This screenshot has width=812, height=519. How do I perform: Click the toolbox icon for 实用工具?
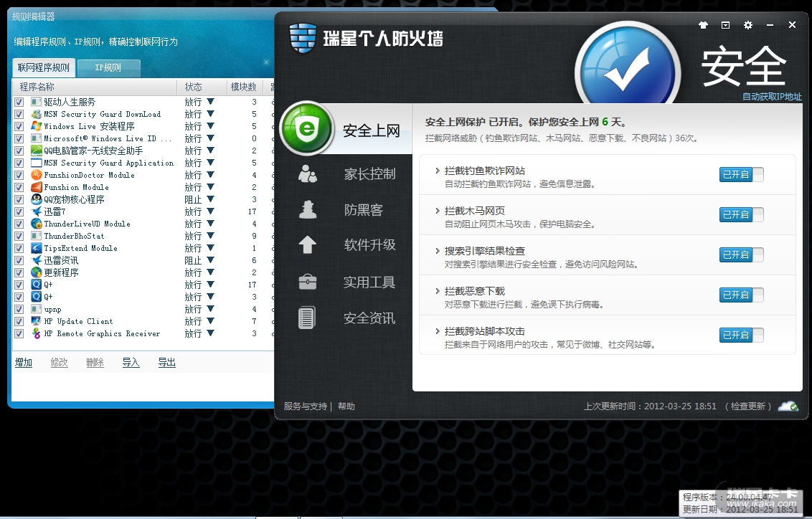[308, 282]
